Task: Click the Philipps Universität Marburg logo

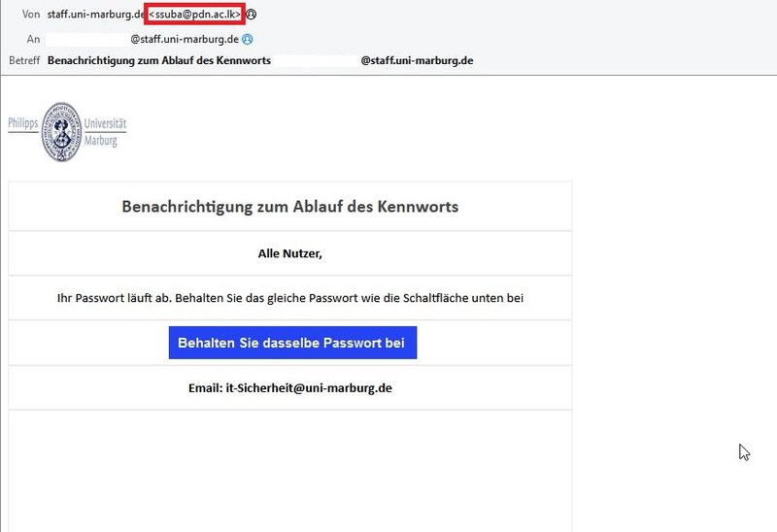Action: click(x=67, y=132)
